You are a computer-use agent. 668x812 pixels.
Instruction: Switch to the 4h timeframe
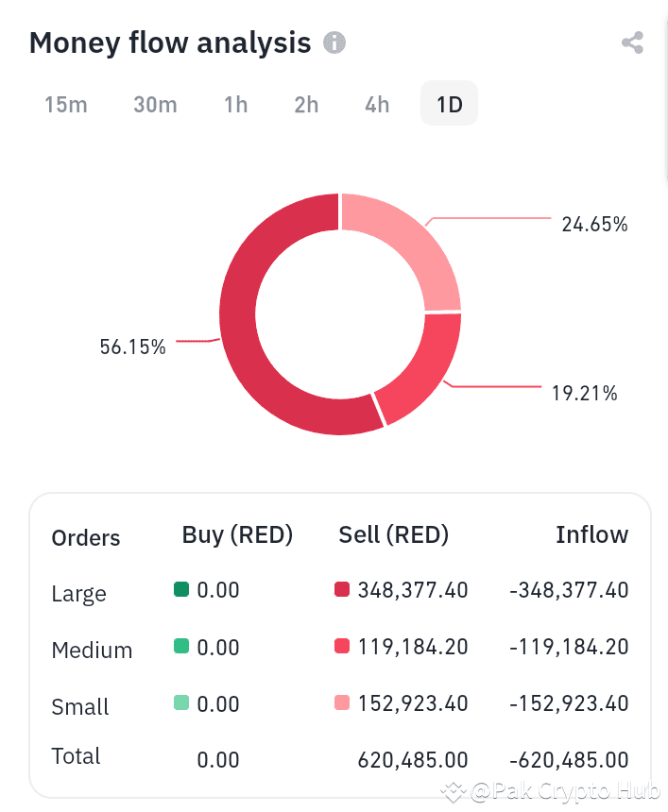pos(377,105)
